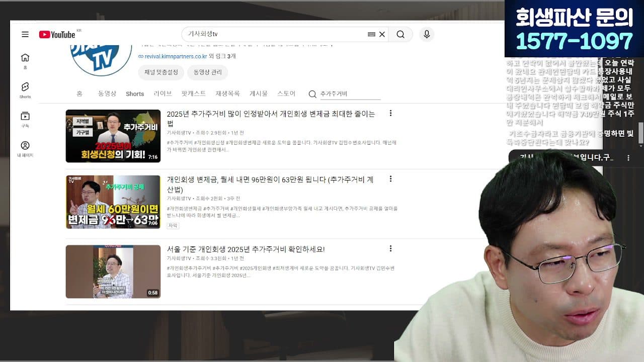
Task: Open thumbnail of 2025년 회생신청의 기회 video
Action: coord(113,136)
